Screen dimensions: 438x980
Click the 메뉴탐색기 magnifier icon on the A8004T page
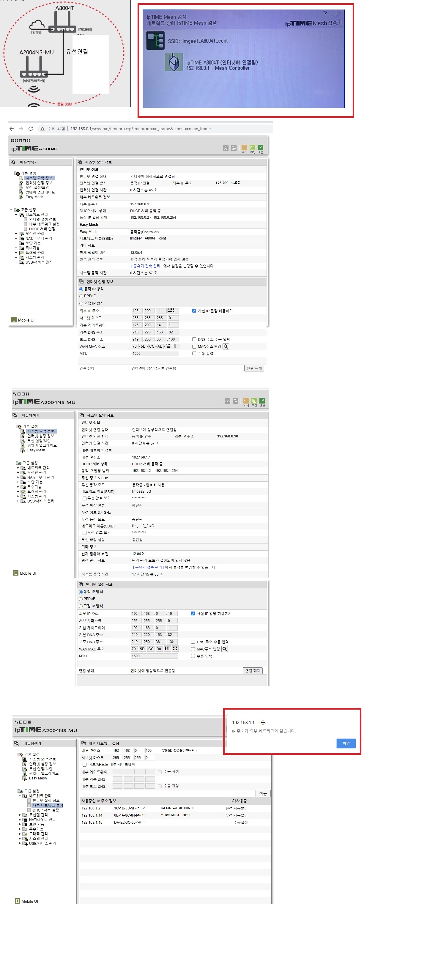click(13, 162)
